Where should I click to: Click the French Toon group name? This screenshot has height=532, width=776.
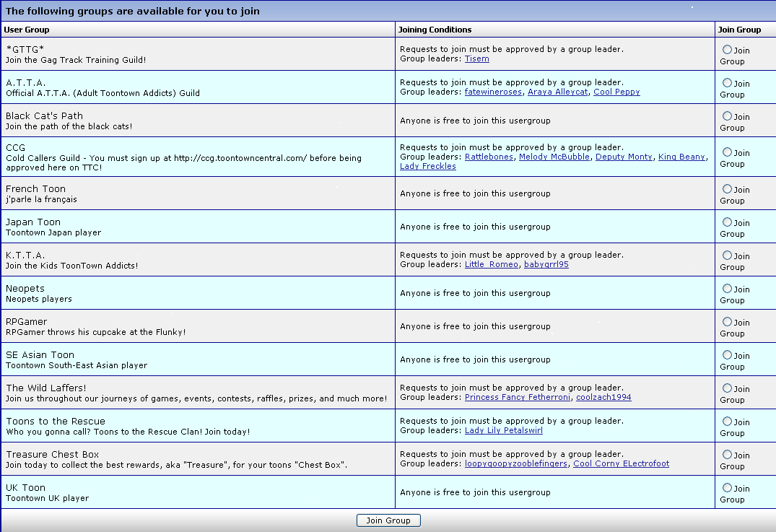pyautogui.click(x=35, y=189)
